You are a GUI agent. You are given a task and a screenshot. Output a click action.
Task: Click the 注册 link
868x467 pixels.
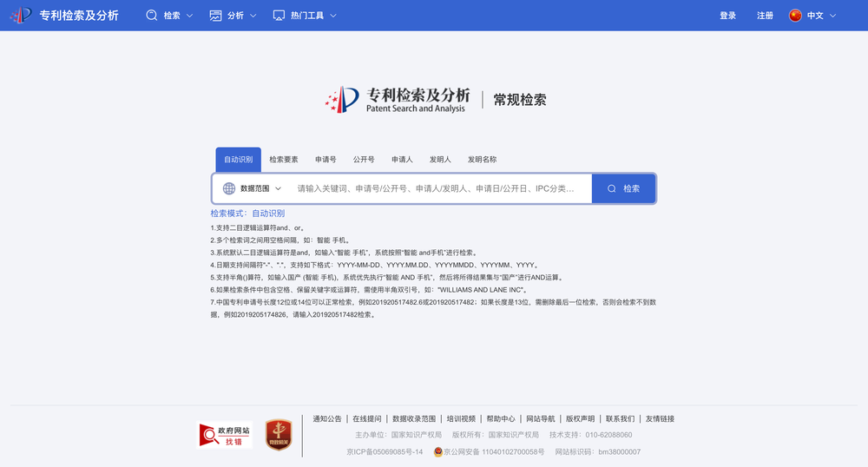click(x=765, y=16)
